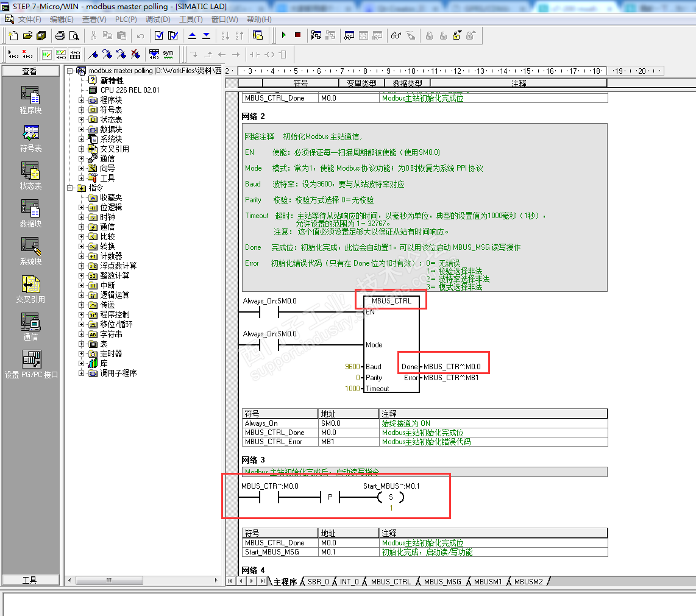Expand the 调用子程序 folder

(x=81, y=373)
